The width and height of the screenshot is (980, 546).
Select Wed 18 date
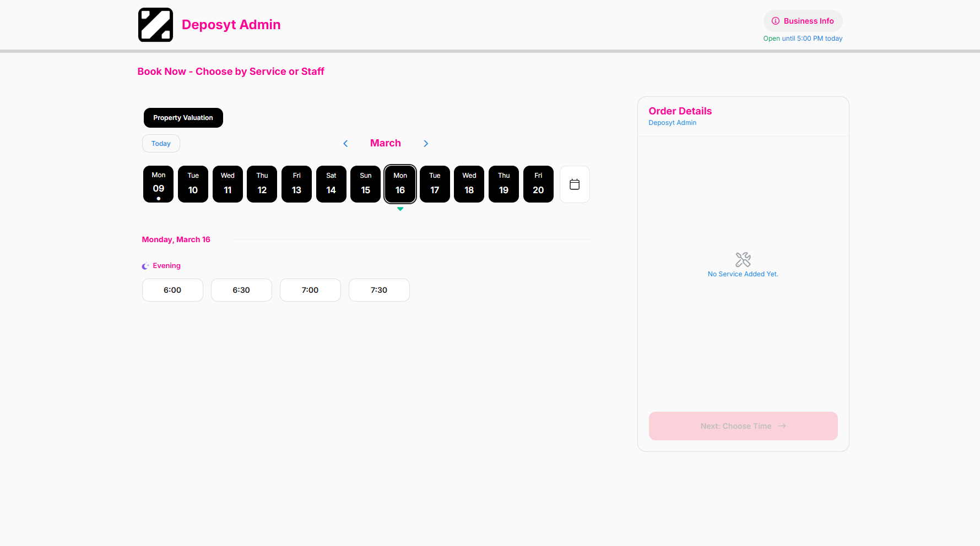click(469, 184)
